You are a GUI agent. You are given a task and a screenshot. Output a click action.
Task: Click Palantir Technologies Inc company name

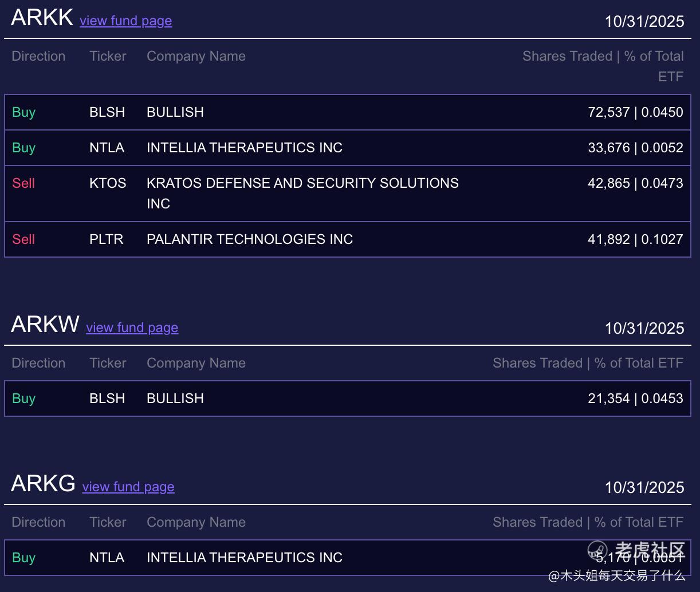[x=250, y=239]
